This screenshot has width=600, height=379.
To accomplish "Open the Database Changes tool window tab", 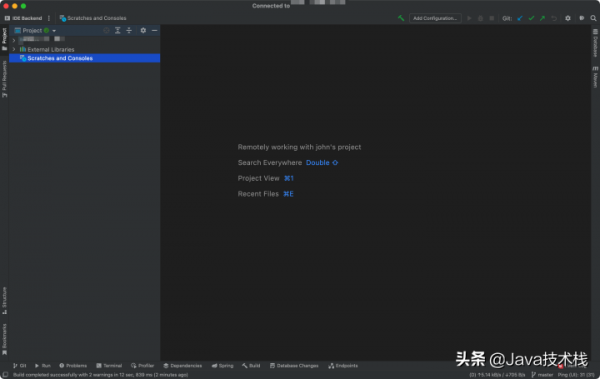I will click(x=294, y=366).
